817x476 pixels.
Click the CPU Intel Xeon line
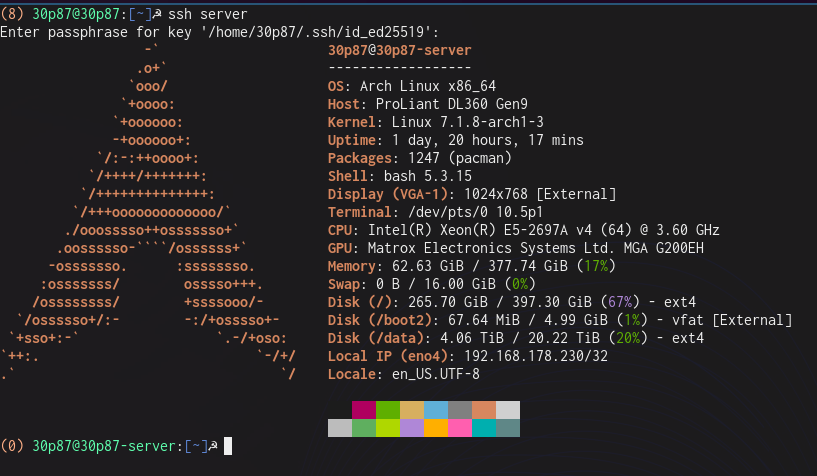click(x=524, y=230)
